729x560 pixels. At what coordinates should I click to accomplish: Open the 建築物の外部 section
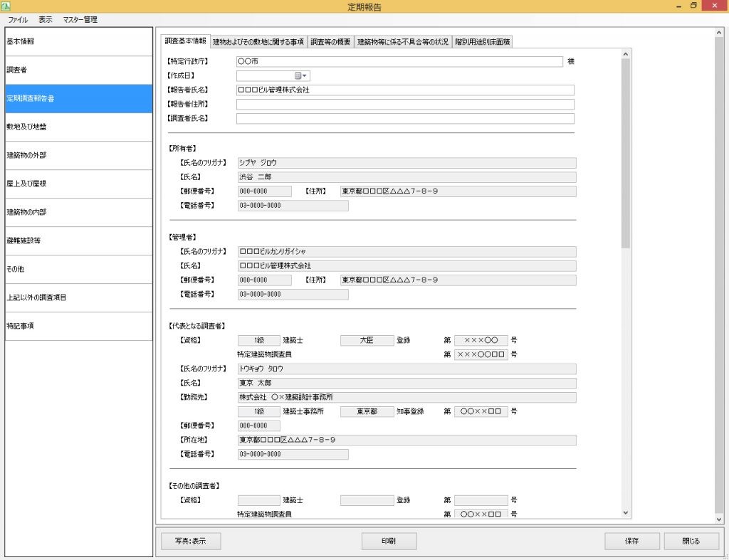pyautogui.click(x=78, y=156)
